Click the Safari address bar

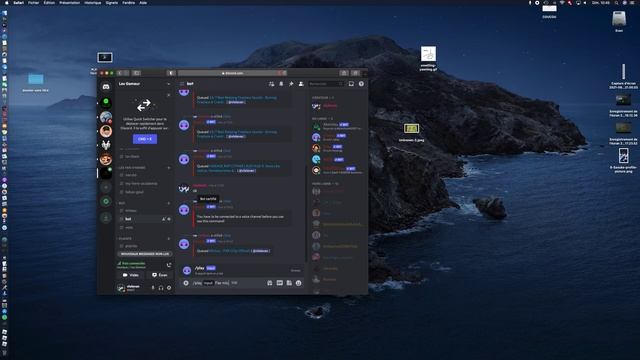click(232, 73)
